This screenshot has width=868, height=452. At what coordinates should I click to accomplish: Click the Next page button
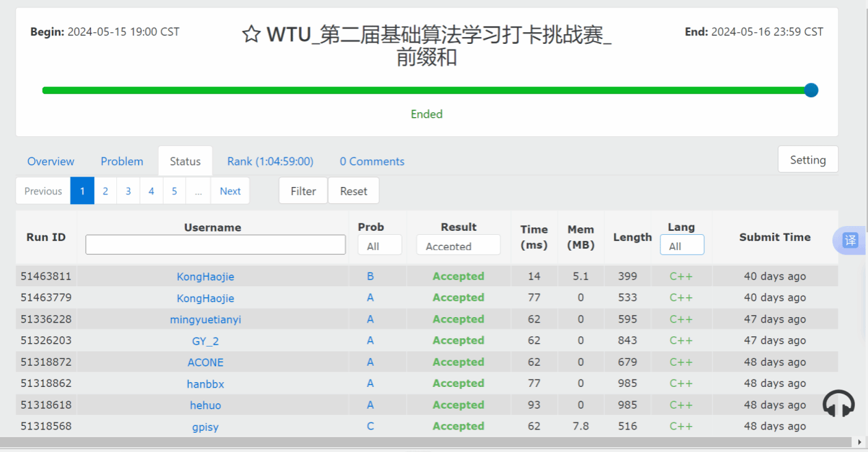coord(230,191)
